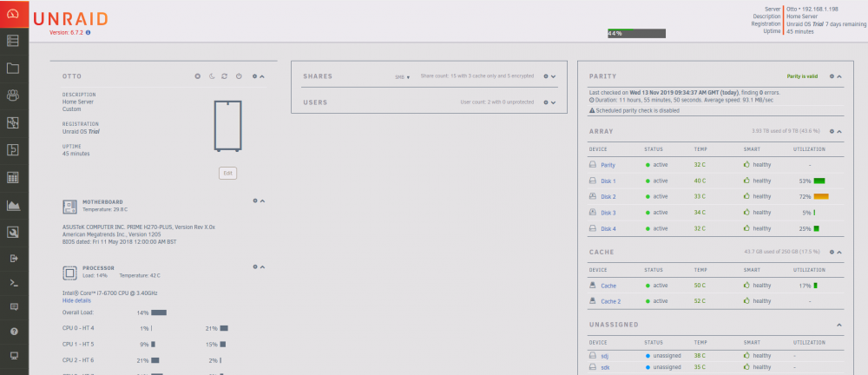Viewport: 868px width, 375px height.
Task: Open the Disk 4 device link
Action: 608,229
